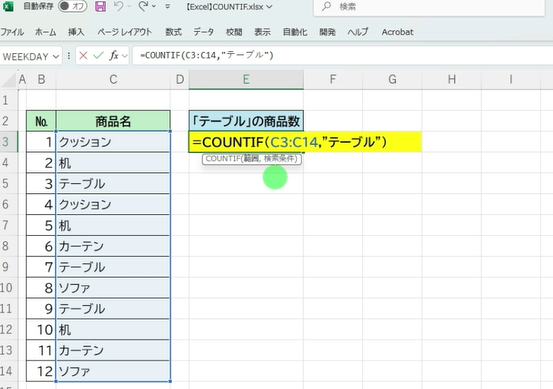Viewport: 553px width, 389px height.
Task: Click cell C13 containing カーテン
Action: [x=113, y=350]
